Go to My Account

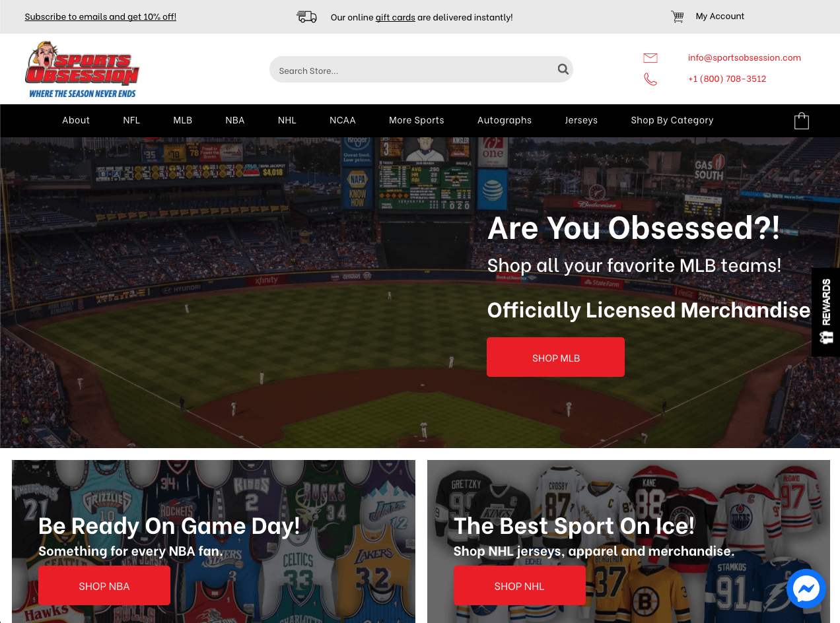click(720, 16)
